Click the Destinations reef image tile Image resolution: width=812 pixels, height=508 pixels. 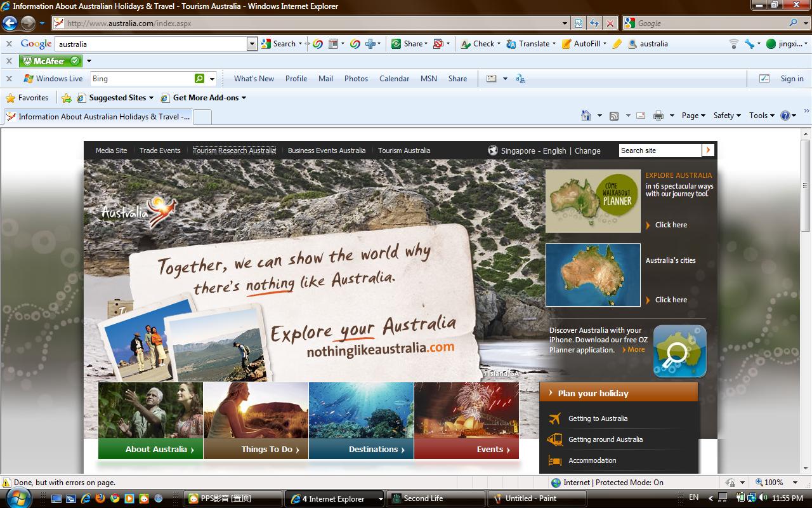361,420
